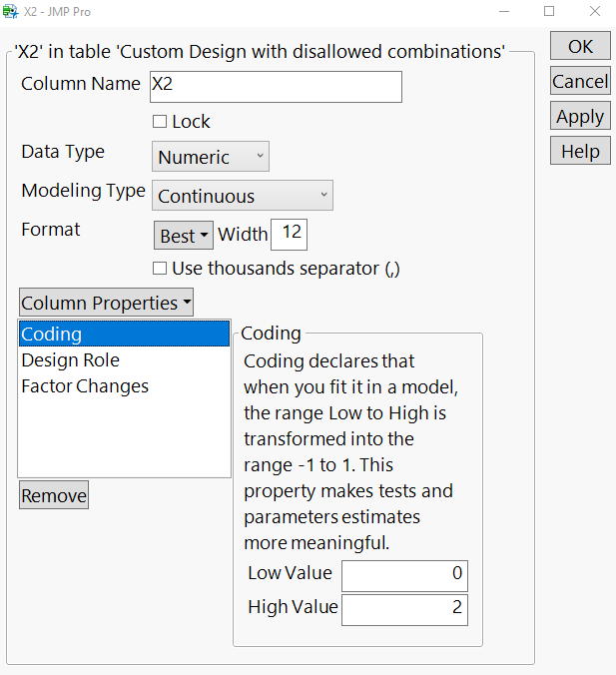This screenshot has height=675, width=616.
Task: Remove the selected column property
Action: [54, 495]
